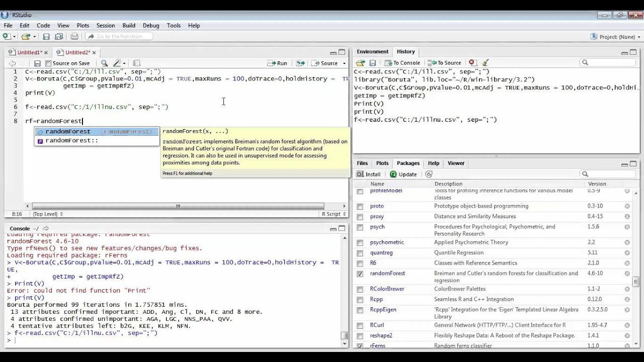Screen dimensions: 644x362
Task: Check the RCurl package checkbox
Action: [360, 326]
